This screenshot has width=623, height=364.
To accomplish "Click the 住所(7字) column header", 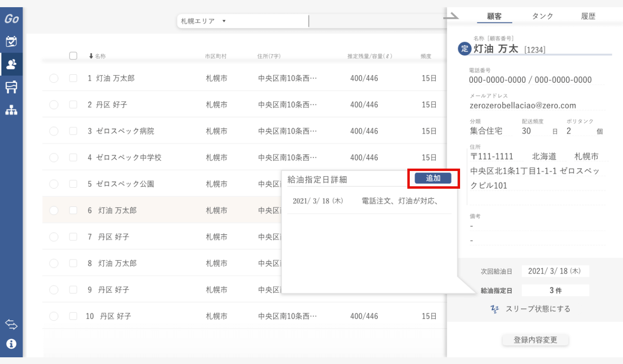I will click(269, 56).
